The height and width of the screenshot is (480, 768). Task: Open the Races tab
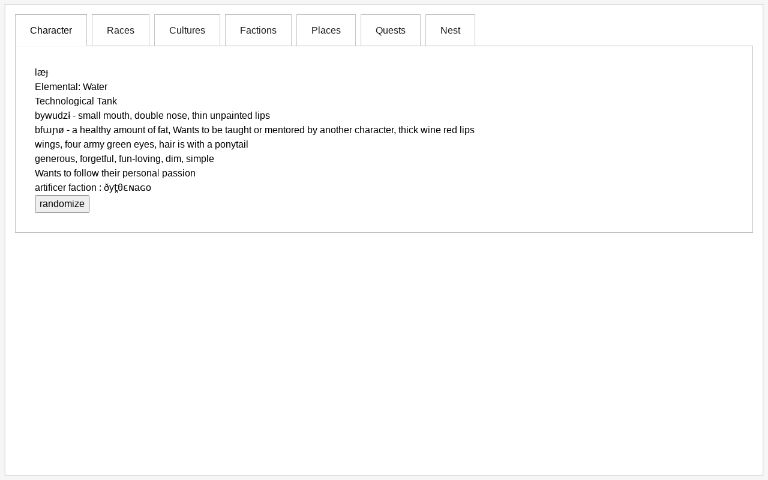(120, 30)
